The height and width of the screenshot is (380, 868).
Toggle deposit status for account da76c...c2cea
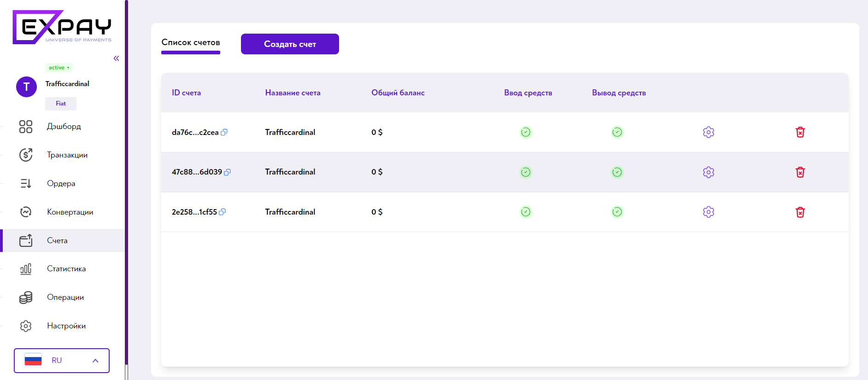tap(526, 132)
